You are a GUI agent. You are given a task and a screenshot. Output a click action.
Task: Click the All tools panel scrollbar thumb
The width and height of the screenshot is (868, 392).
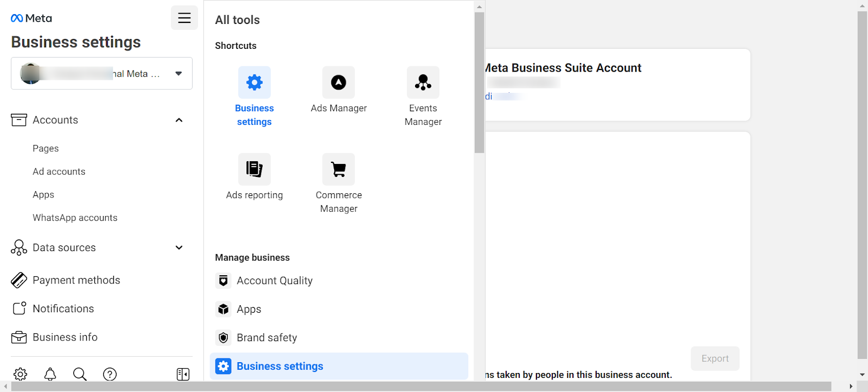click(479, 83)
